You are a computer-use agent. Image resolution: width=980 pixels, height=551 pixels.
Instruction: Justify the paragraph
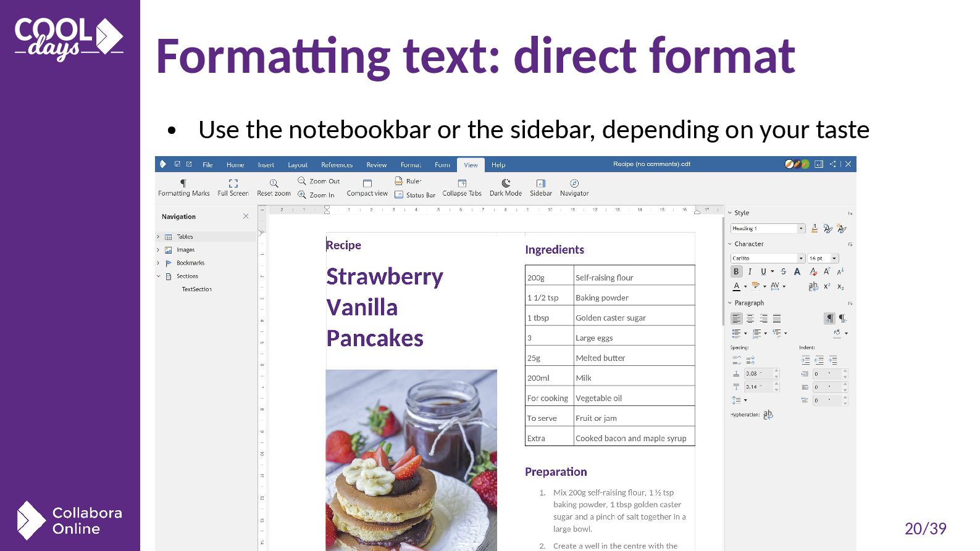777,318
